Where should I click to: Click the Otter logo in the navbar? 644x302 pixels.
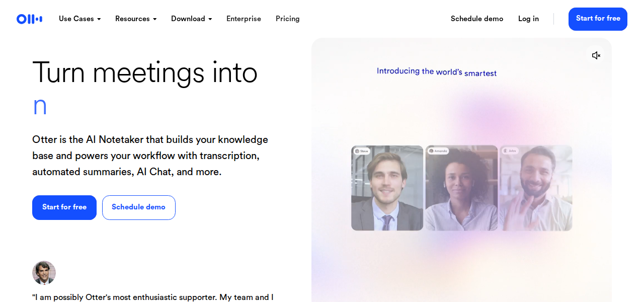[x=29, y=19]
